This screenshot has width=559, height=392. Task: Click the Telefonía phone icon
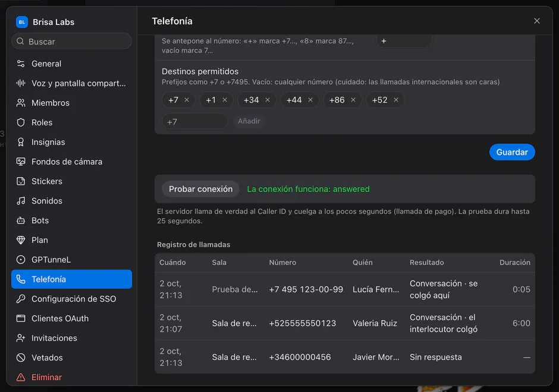[x=21, y=279]
